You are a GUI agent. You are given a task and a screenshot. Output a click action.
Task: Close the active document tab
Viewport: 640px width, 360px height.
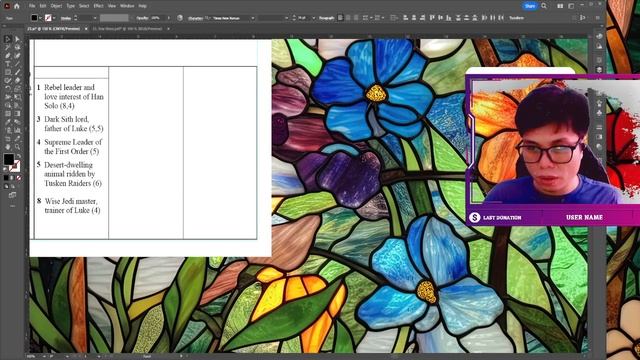[x=86, y=29]
